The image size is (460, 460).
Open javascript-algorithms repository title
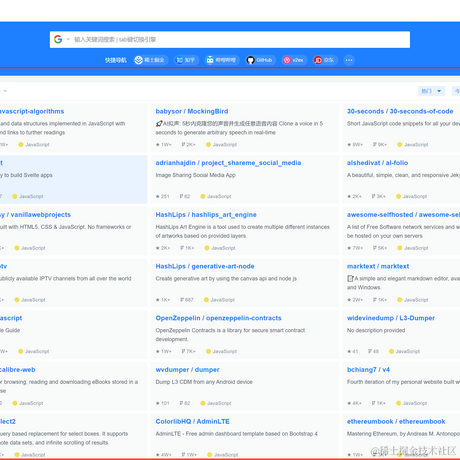coord(32,111)
